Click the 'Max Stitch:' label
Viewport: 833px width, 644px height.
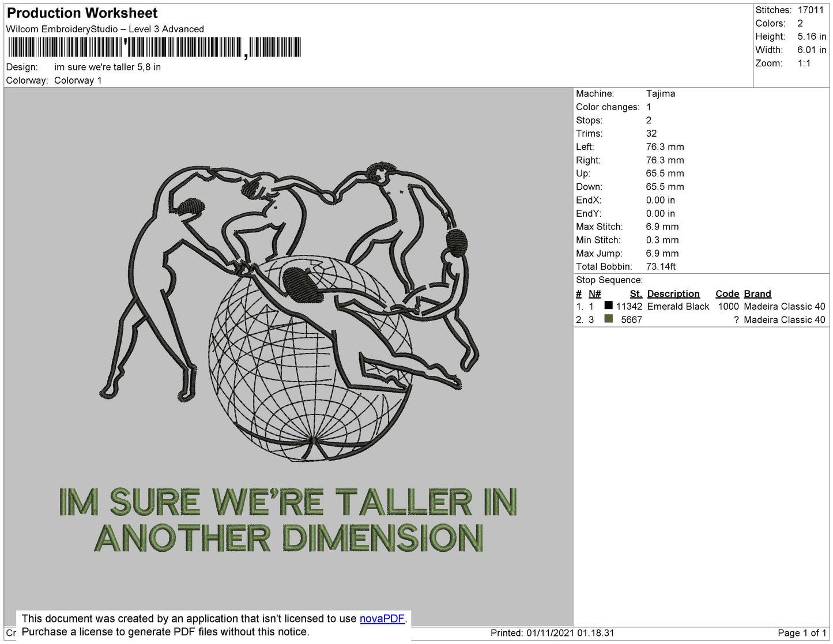600,227
